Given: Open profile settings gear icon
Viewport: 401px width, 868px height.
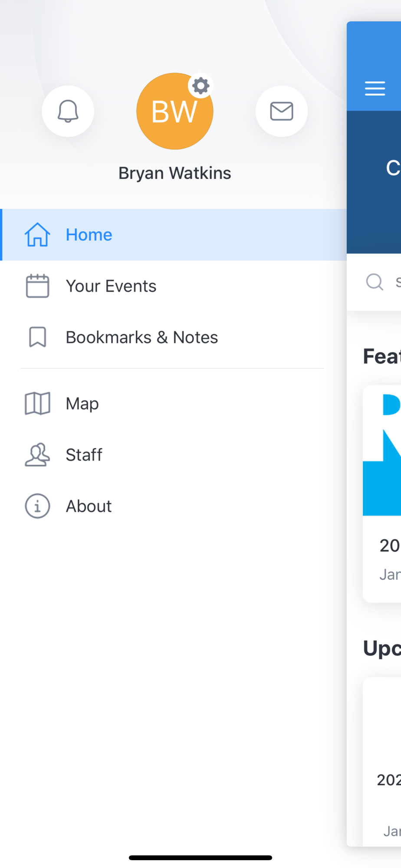Looking at the screenshot, I should pyautogui.click(x=200, y=85).
